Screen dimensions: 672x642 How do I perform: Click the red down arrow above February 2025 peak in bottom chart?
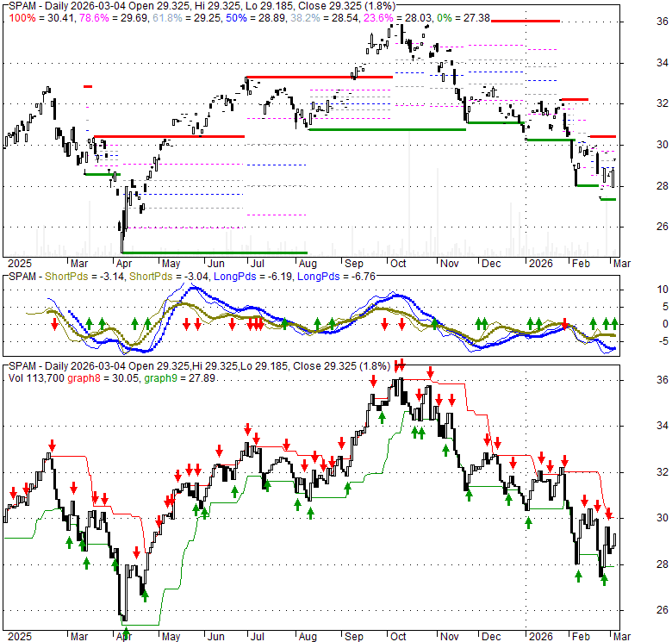coord(52,446)
